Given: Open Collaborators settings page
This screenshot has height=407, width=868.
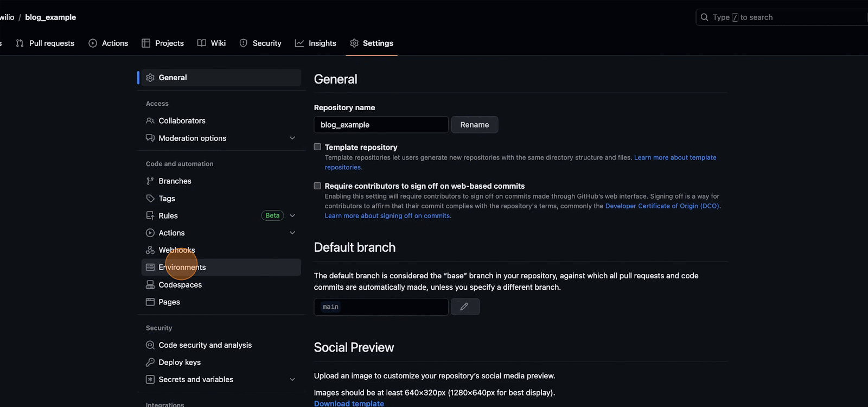Looking at the screenshot, I should pos(221,120).
